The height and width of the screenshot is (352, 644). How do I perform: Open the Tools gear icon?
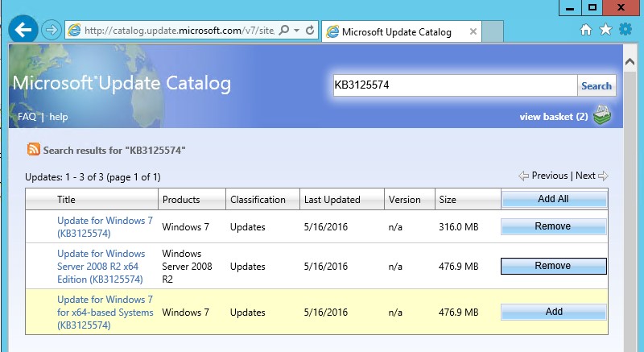625,29
